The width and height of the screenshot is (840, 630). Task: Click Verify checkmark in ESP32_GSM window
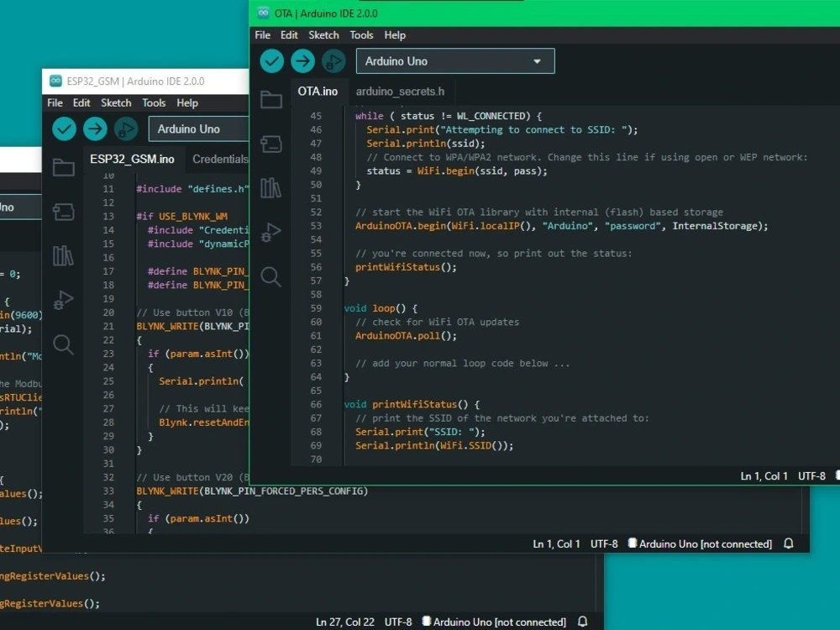tap(64, 129)
